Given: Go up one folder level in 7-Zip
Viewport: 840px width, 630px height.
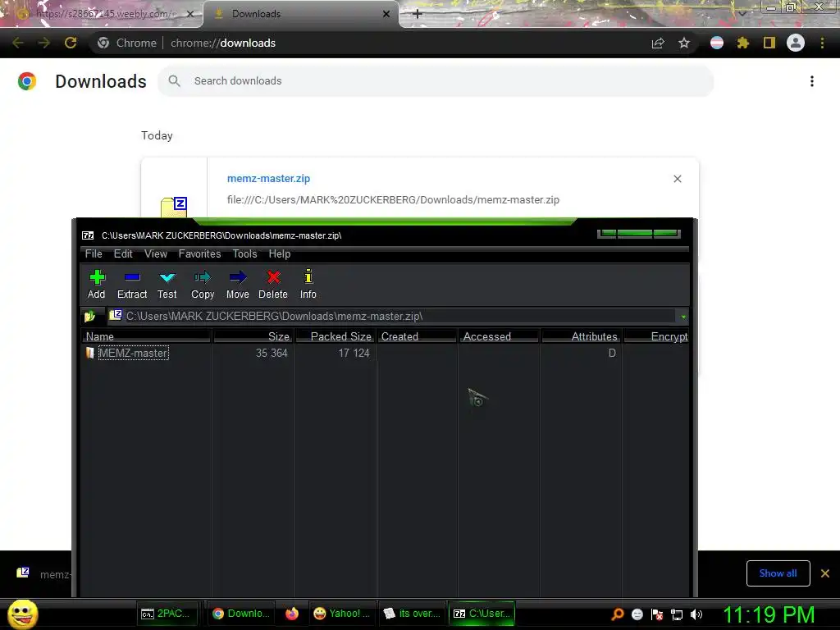Looking at the screenshot, I should (x=90, y=317).
